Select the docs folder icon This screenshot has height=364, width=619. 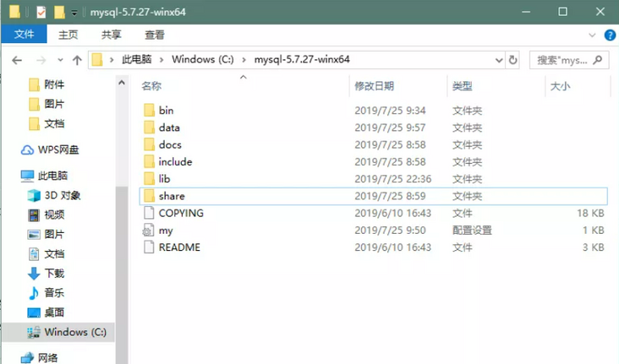(x=149, y=144)
